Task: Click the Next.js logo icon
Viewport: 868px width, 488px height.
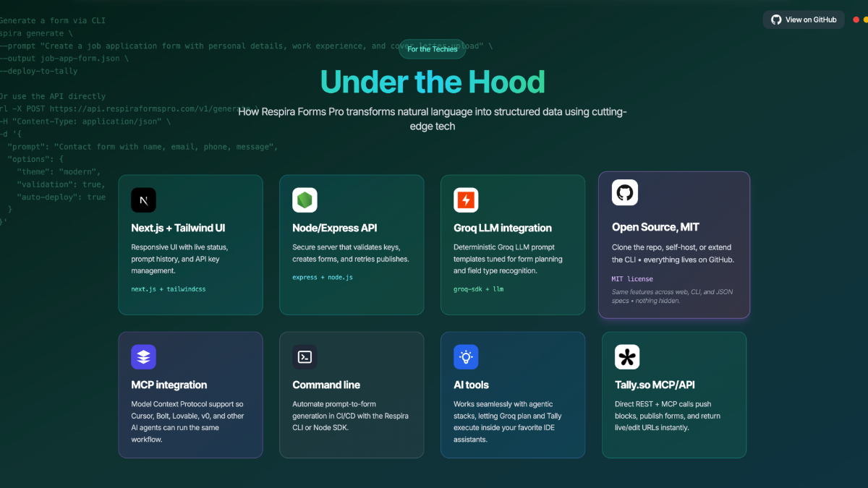Action: tap(143, 200)
